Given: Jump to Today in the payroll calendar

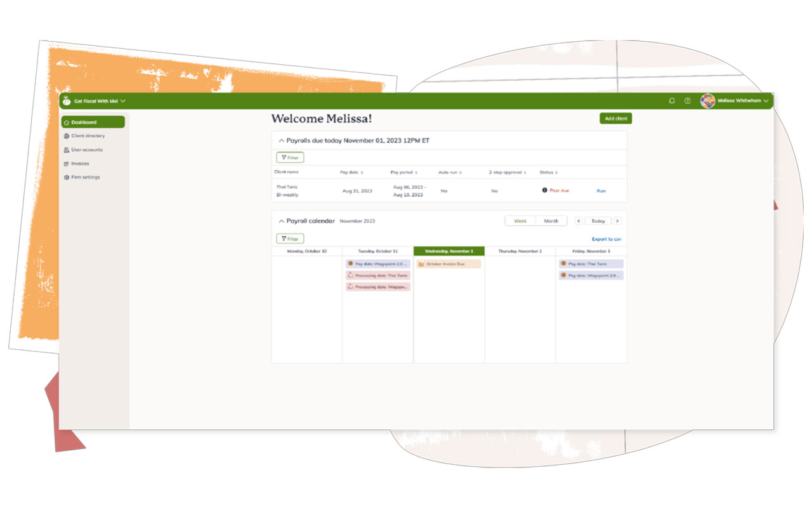Looking at the screenshot, I should [x=599, y=220].
